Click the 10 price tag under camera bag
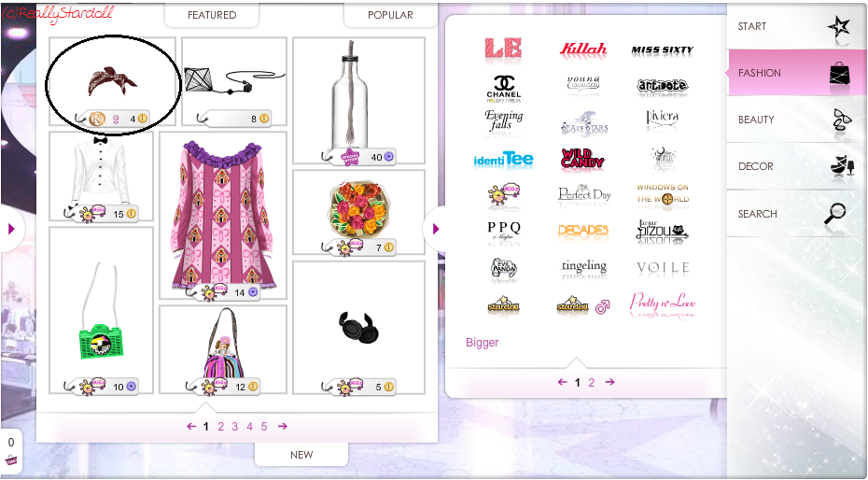This screenshot has width=868, height=480. tap(102, 387)
